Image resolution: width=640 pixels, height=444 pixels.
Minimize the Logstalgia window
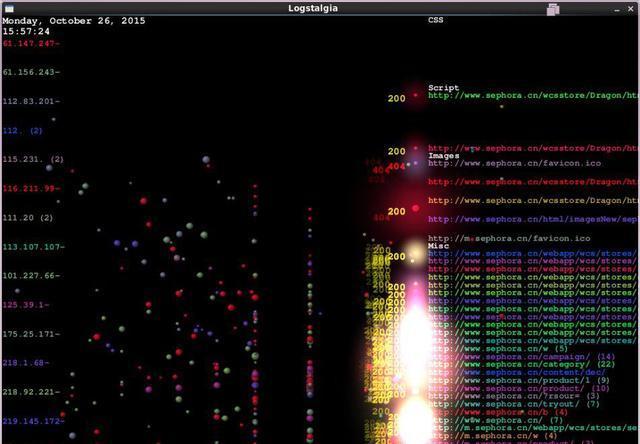pyautogui.click(x=617, y=9)
